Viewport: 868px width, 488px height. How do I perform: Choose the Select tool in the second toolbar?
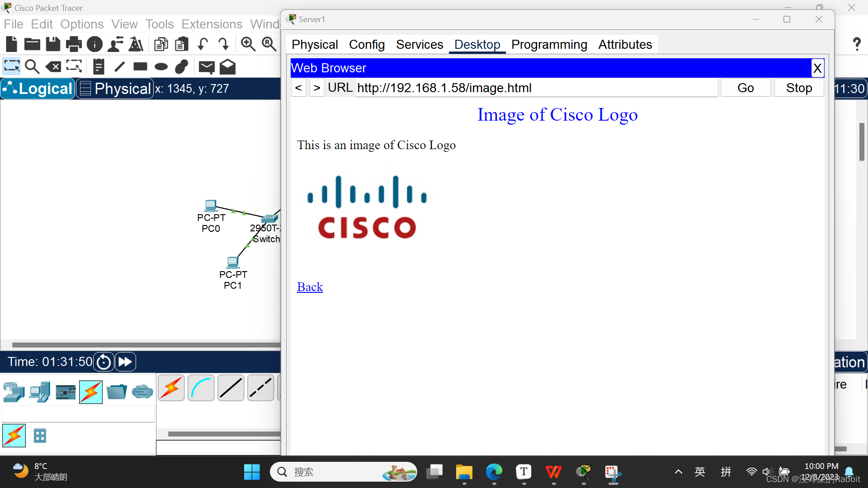[11, 66]
